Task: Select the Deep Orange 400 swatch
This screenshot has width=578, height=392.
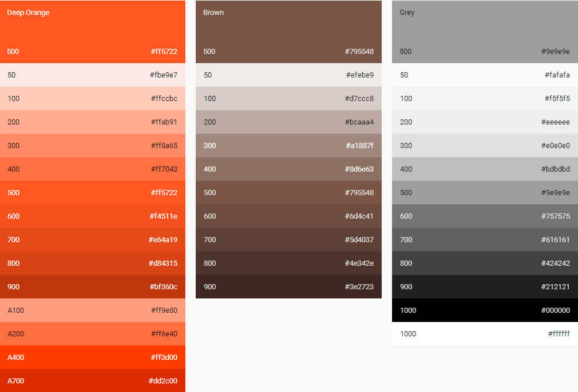Action: click(92, 169)
